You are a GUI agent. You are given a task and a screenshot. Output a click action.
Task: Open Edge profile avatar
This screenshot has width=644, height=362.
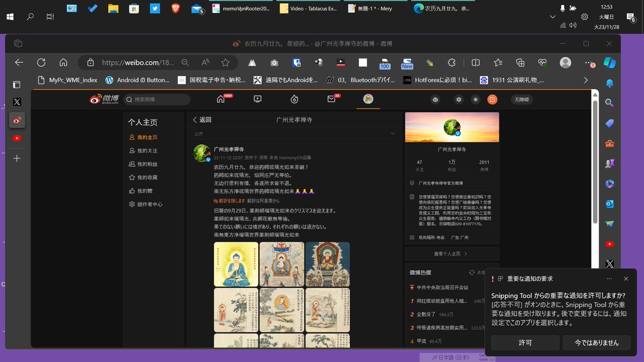click(x=565, y=62)
